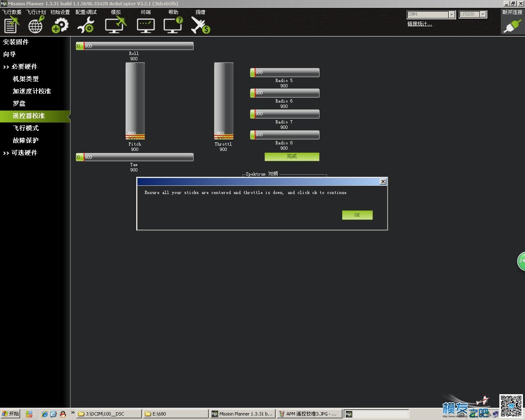Click the Throttle vertical channel bar
This screenshot has width=525, height=420.
coord(224,101)
